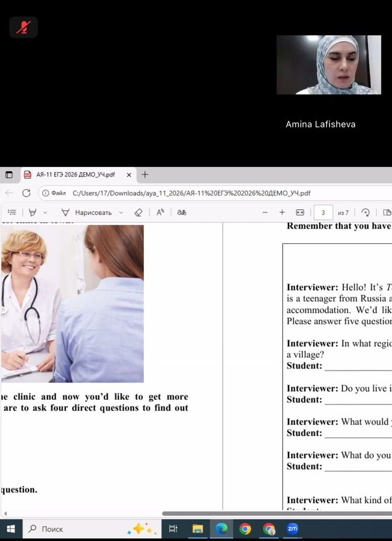Activate the Нарисовать draw tool

click(x=87, y=212)
